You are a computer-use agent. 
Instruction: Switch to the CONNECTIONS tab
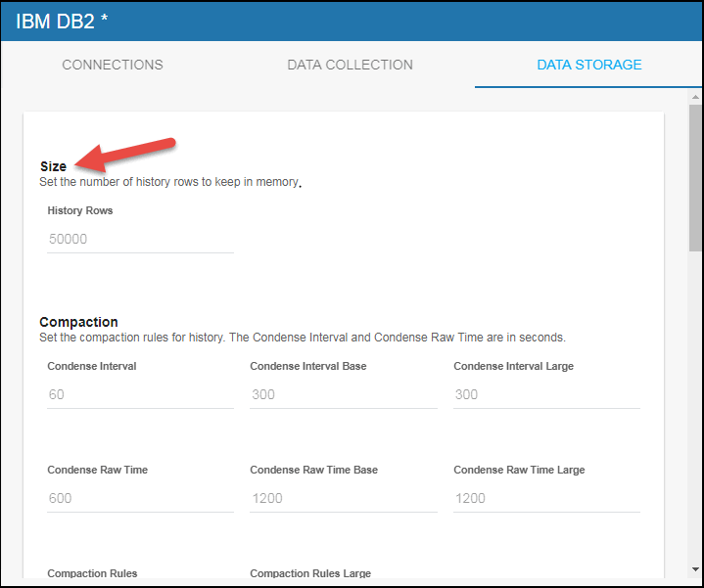coord(113,65)
